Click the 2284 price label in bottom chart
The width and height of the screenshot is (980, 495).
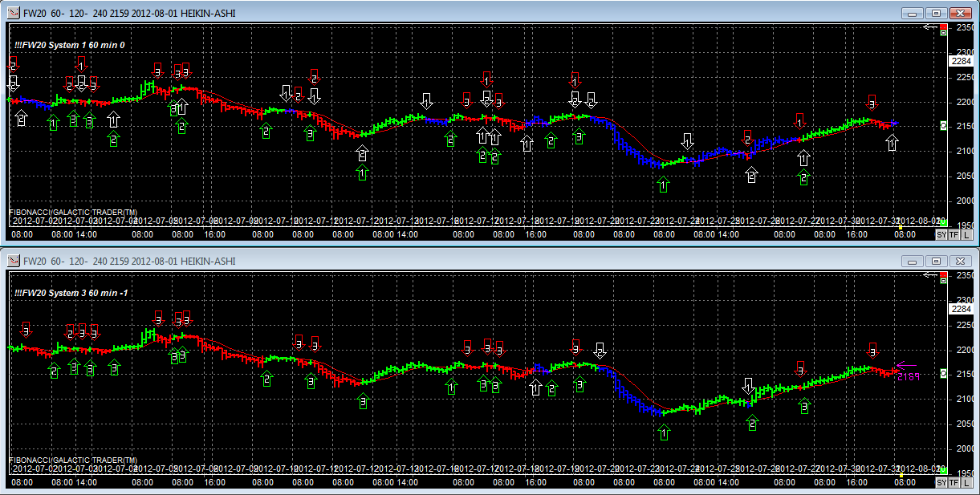point(961,309)
